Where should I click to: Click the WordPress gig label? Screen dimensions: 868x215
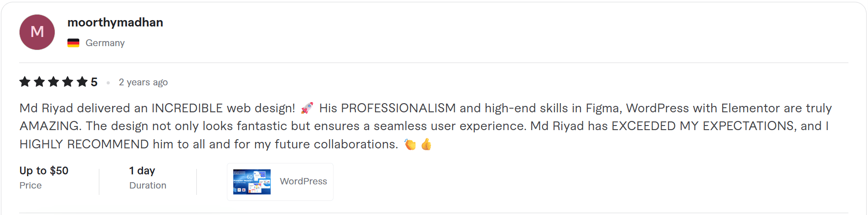tap(303, 181)
